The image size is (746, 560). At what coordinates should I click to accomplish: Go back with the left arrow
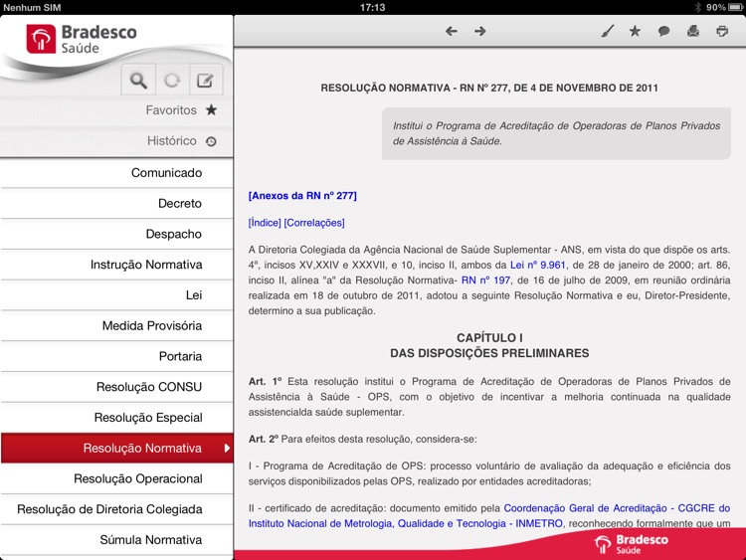452,32
